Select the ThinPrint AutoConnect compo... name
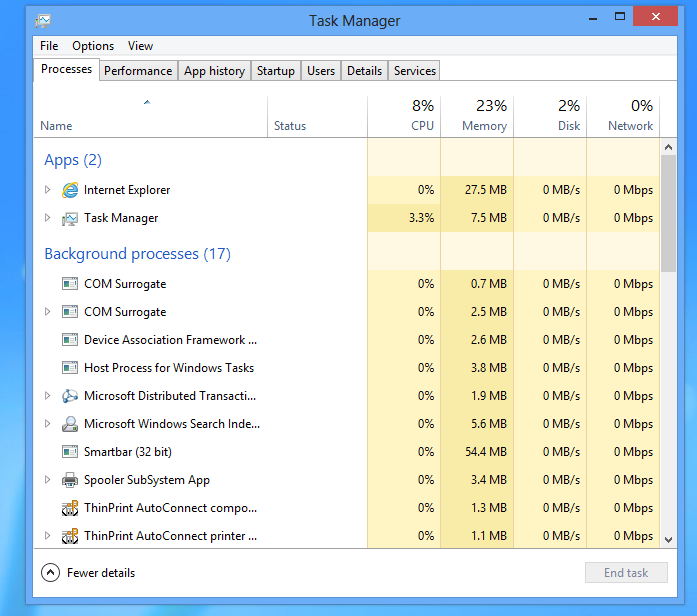 [170, 508]
